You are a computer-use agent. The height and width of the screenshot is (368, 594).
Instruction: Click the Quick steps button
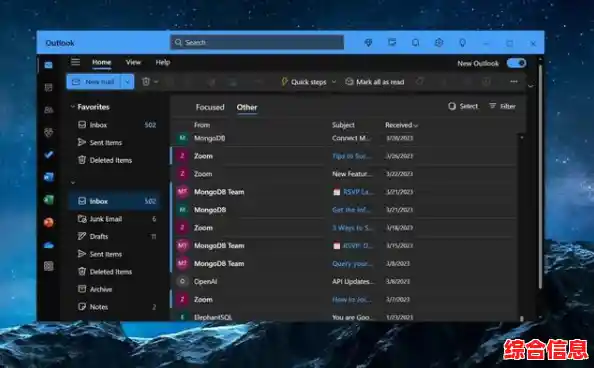click(x=304, y=82)
